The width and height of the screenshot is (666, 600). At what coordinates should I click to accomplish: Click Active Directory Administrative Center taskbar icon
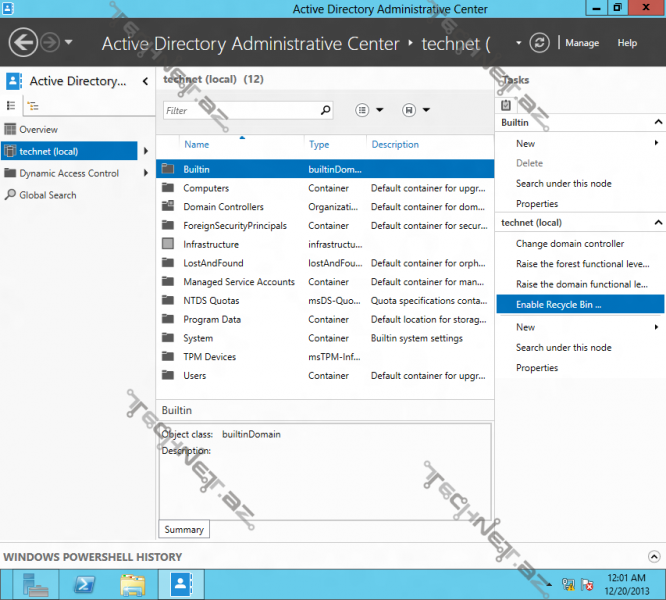pyautogui.click(x=181, y=585)
